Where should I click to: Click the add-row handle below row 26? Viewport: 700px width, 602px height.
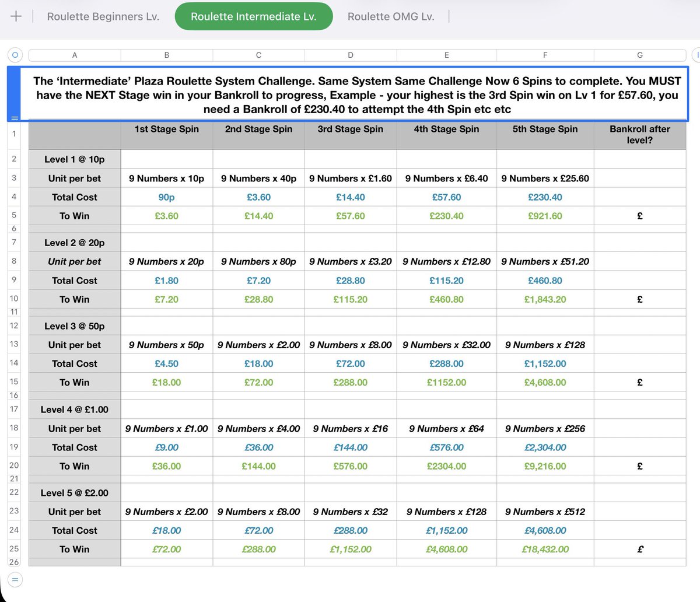(15, 580)
